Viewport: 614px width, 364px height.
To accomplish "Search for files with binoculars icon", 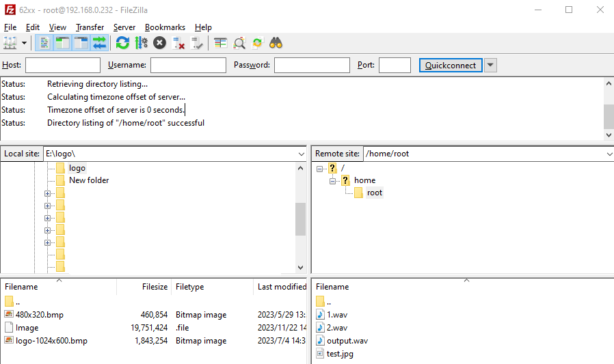I will click(276, 43).
